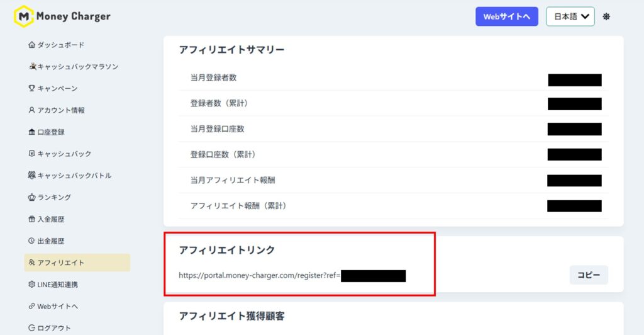Select the アフィリエイト sidebar item

60,263
